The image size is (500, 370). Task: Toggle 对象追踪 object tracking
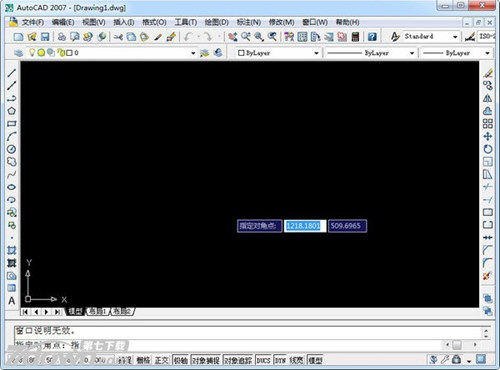pyautogui.click(x=238, y=360)
